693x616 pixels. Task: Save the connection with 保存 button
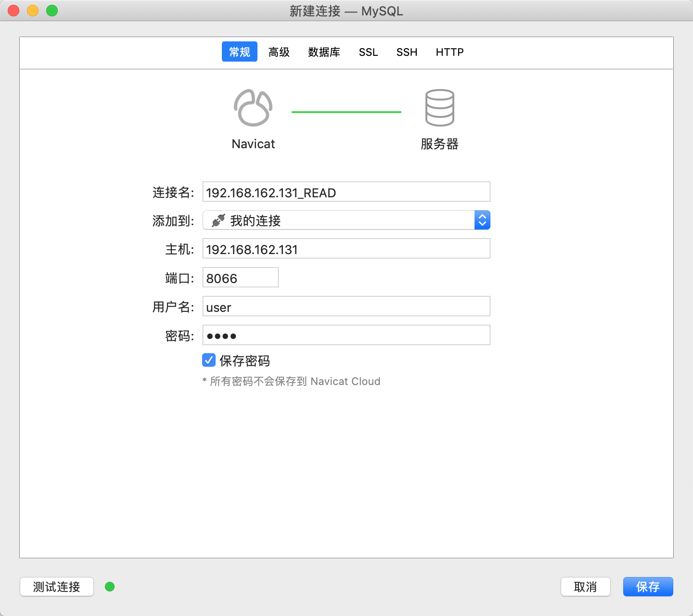click(648, 587)
